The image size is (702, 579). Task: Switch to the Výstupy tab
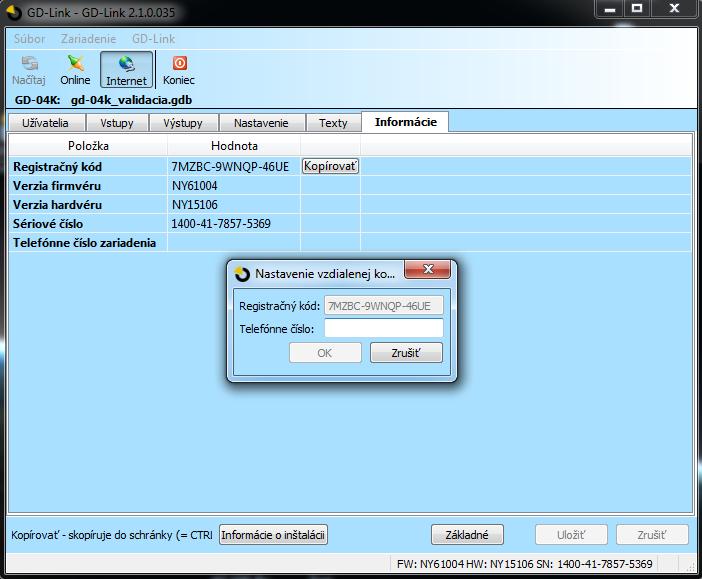point(183,123)
